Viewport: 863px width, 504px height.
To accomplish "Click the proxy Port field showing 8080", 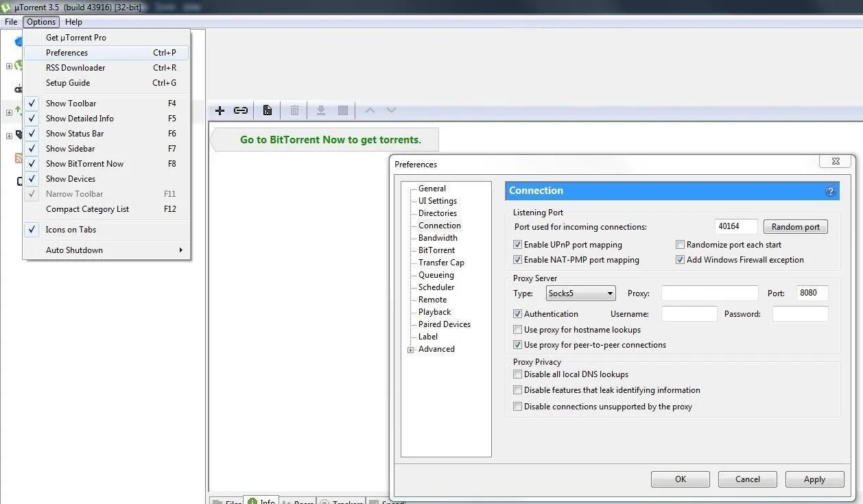I will 812,293.
